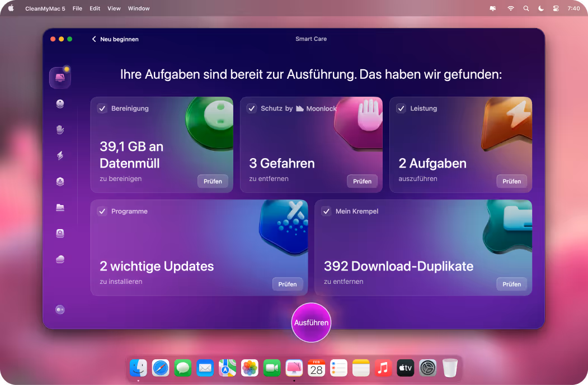
Task: Open Maps from the dock
Action: [x=227, y=368]
